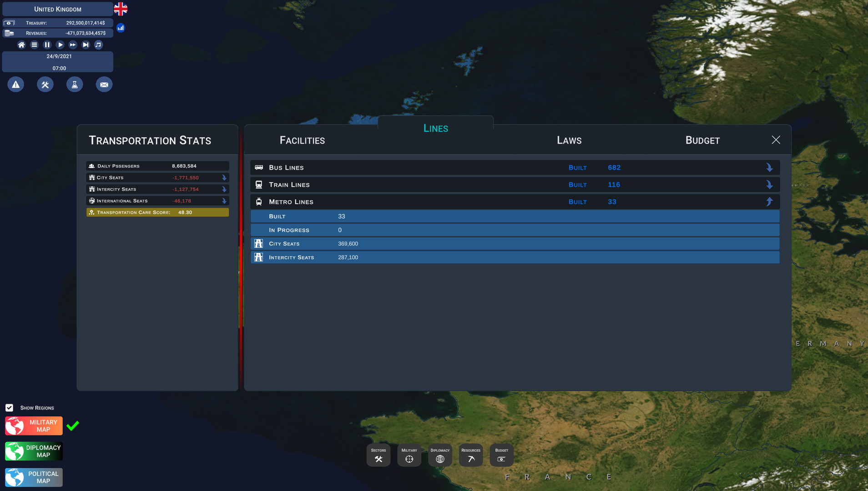Select the Political Map button

(x=34, y=477)
